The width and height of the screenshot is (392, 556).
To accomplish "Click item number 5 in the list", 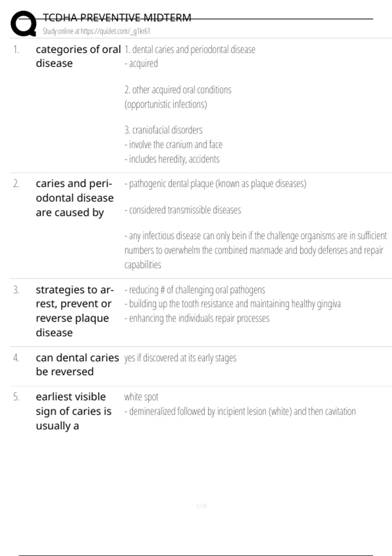I will tap(16, 397).
